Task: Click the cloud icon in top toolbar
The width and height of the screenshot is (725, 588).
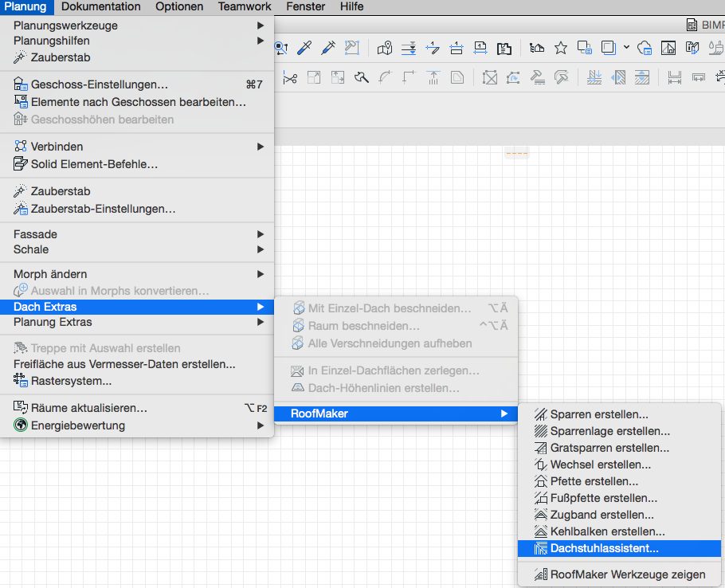Action: tap(645, 48)
